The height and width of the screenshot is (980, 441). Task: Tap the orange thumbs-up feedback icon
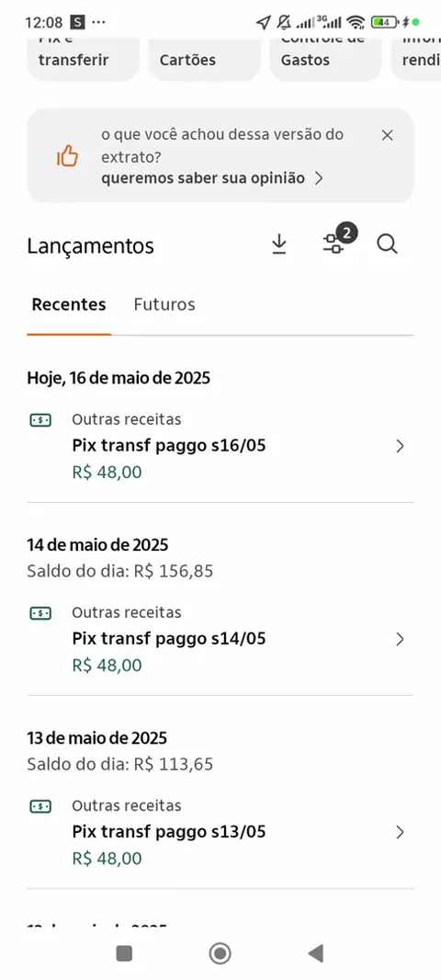pos(67,156)
